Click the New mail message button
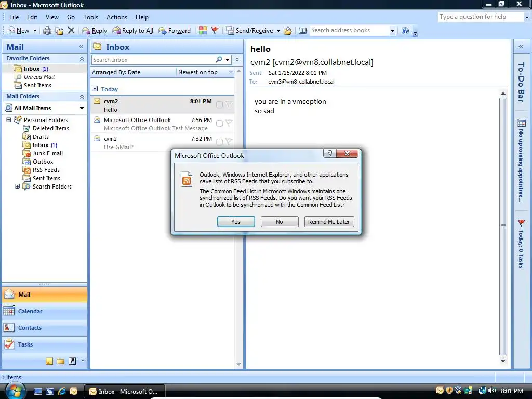The height and width of the screenshot is (399, 532). coord(18,31)
